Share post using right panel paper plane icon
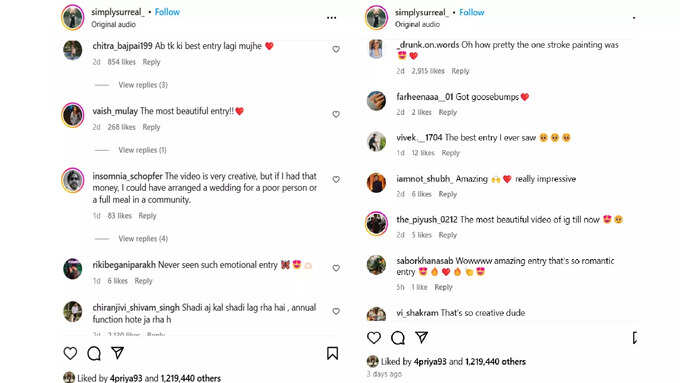The width and height of the screenshot is (680, 383). 422,337
